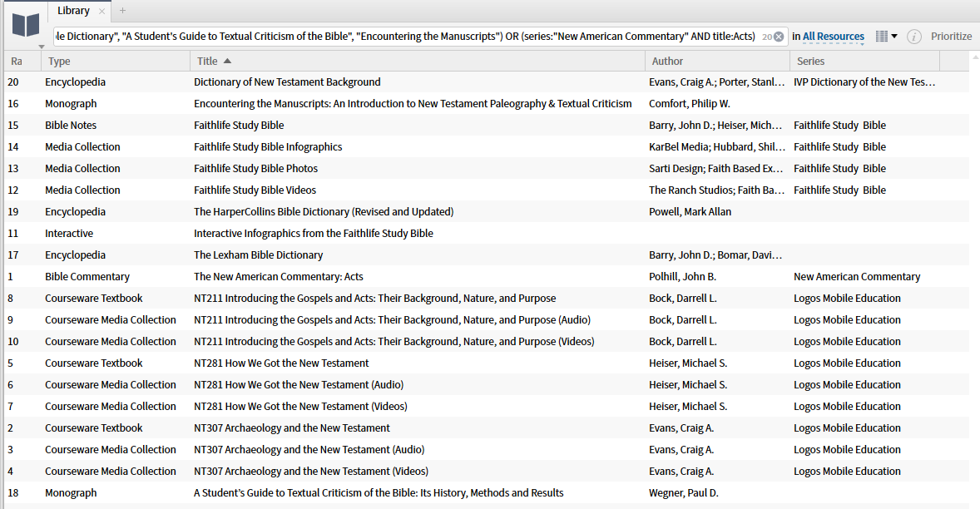Sort by the Type column header

pyautogui.click(x=116, y=62)
